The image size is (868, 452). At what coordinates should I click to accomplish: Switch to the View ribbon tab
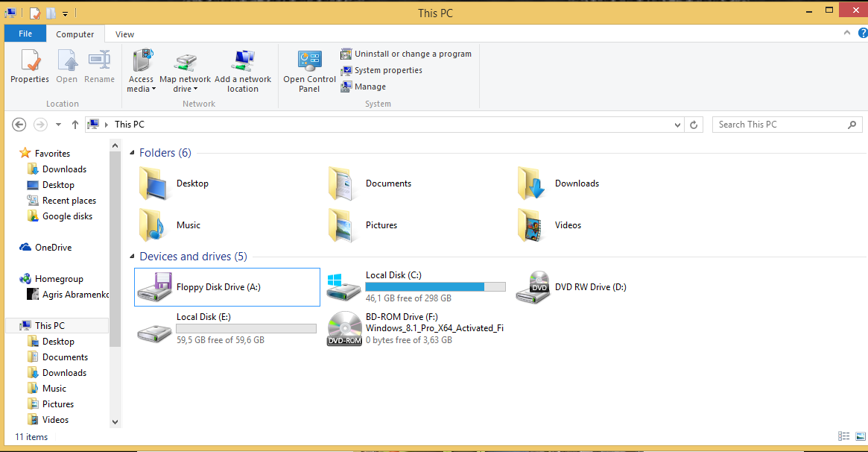click(x=124, y=34)
